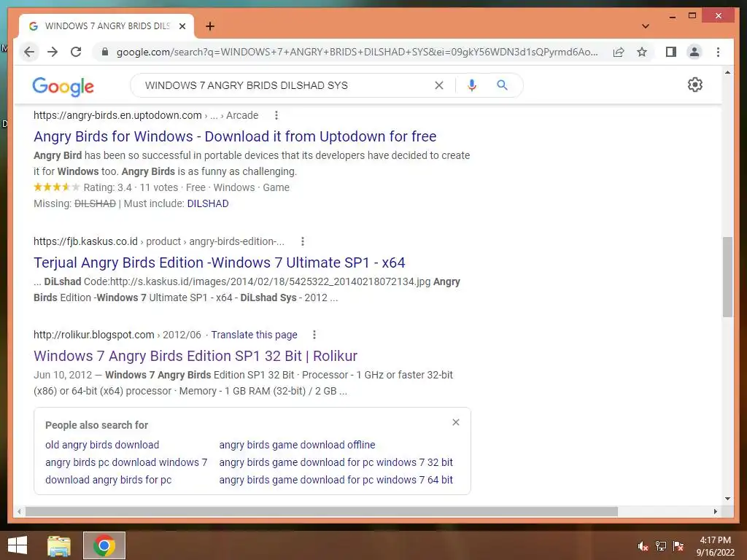Click Must include DILSHAD link
Viewport: 747px width, 560px height.
coord(208,203)
